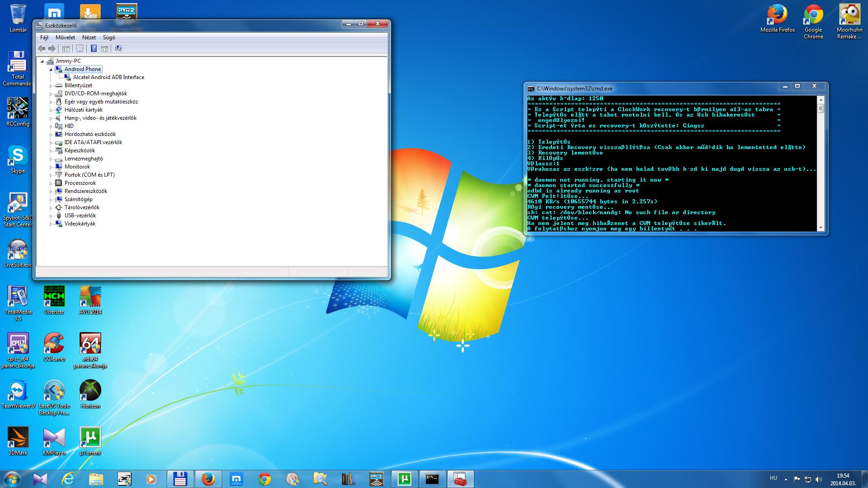Click the blue Help question mark icon

(94, 48)
